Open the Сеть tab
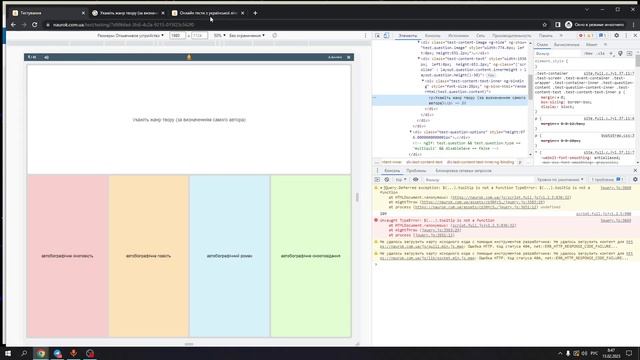The height and width of the screenshot is (360, 640). 480,36
